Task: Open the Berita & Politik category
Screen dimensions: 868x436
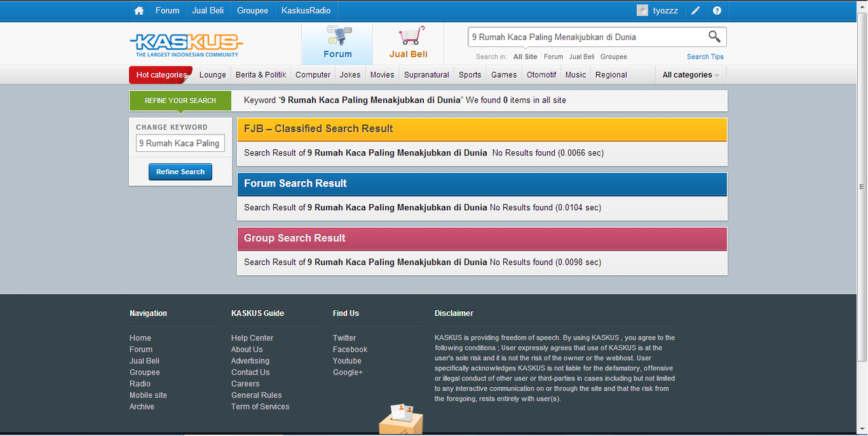Action: 261,75
